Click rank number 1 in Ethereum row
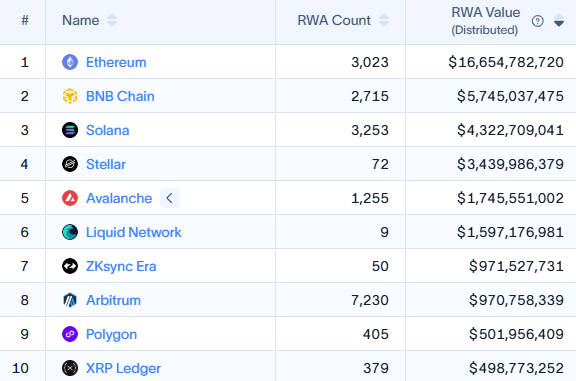The image size is (576, 381). pyautogui.click(x=25, y=62)
